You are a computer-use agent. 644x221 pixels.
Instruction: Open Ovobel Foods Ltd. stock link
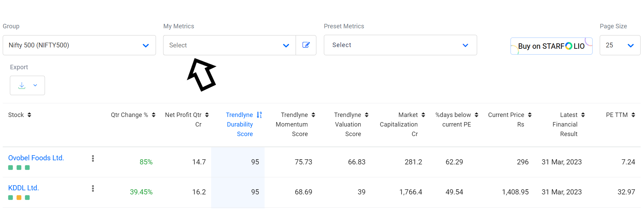[36, 158]
